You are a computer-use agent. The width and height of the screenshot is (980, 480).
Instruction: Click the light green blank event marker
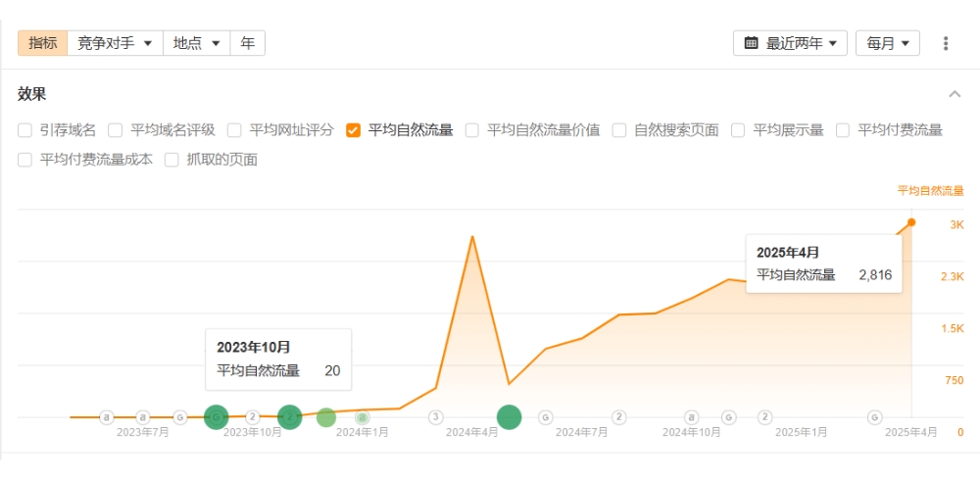tap(326, 417)
